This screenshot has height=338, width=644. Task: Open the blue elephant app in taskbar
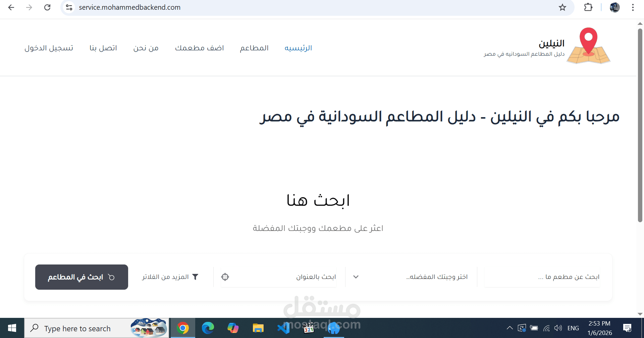(x=334, y=328)
